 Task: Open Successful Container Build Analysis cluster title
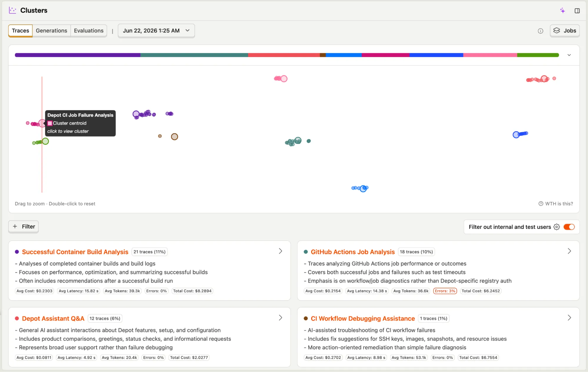(75, 252)
